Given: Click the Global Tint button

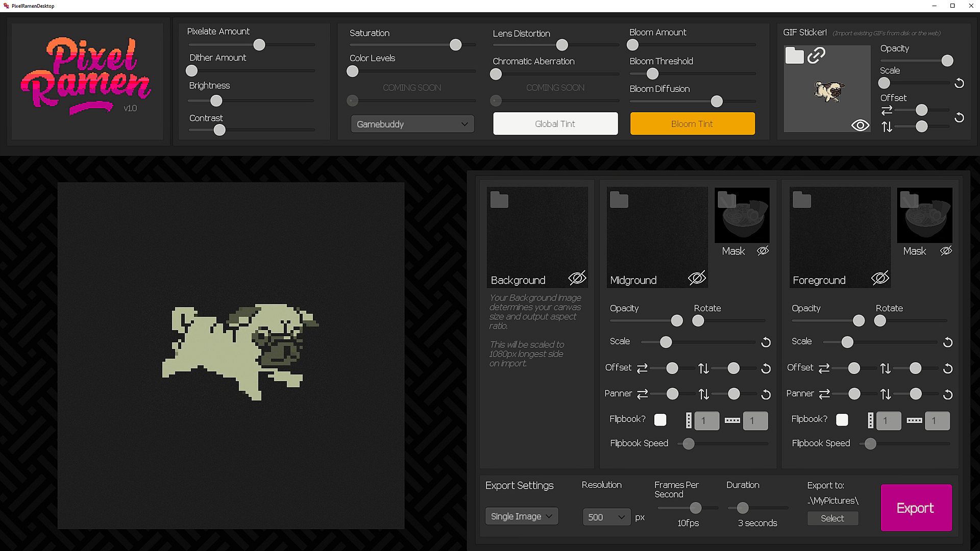Looking at the screenshot, I should point(555,123).
